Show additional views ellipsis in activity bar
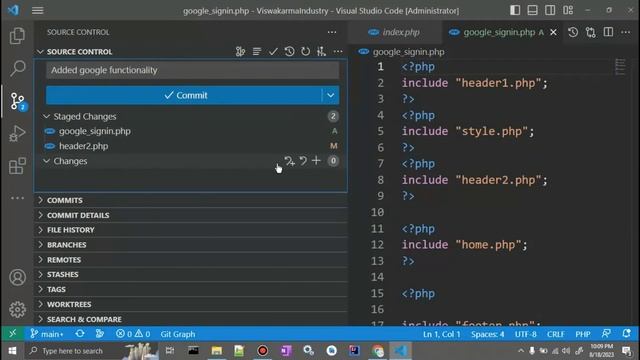The height and width of the screenshot is (360, 640). point(17,198)
